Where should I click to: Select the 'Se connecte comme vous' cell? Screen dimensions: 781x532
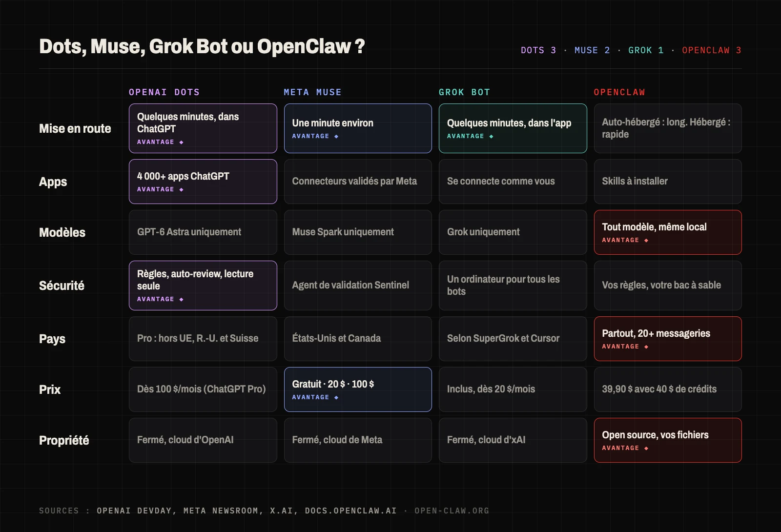tap(513, 182)
